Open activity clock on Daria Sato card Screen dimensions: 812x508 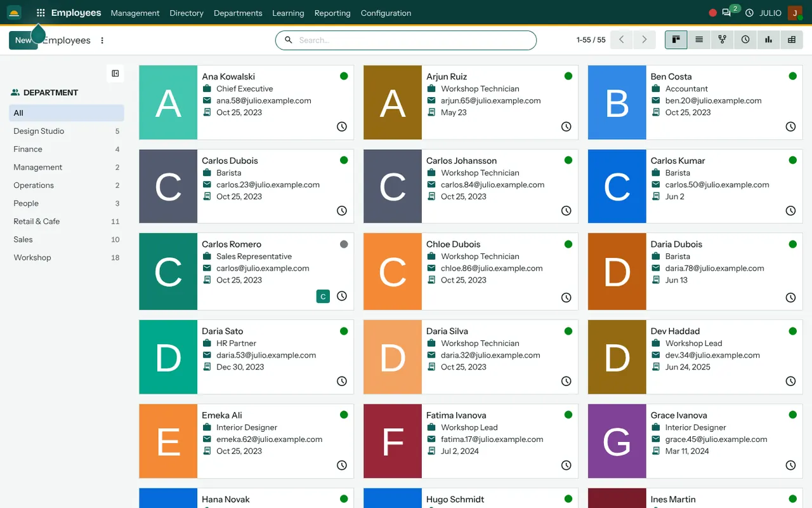[342, 381]
